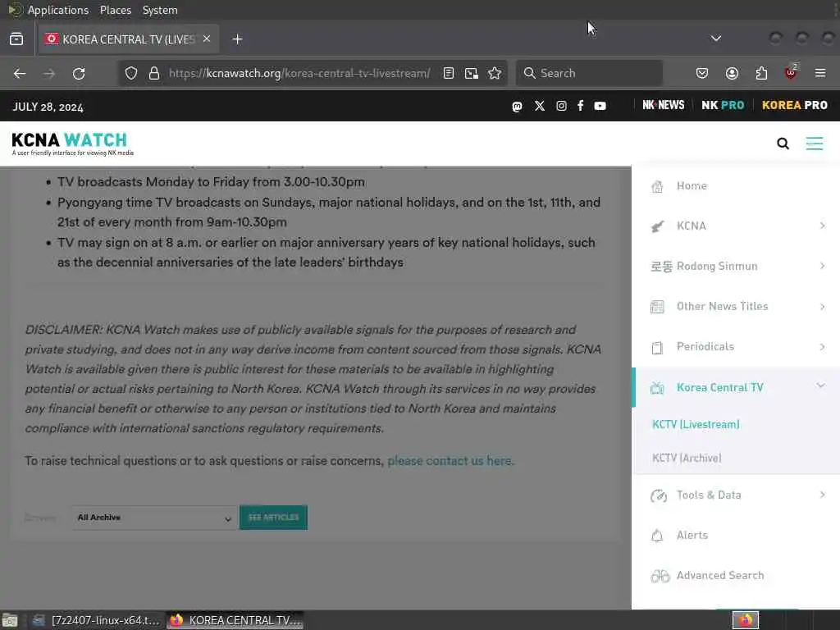
Task: Select Periodicals menu item
Action: tap(705, 347)
